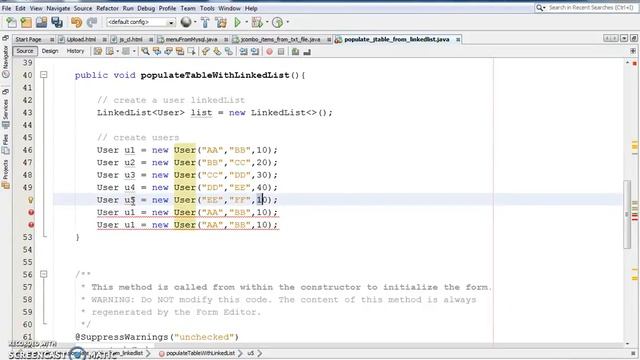Click the New File toolbar icon

coord(11,22)
